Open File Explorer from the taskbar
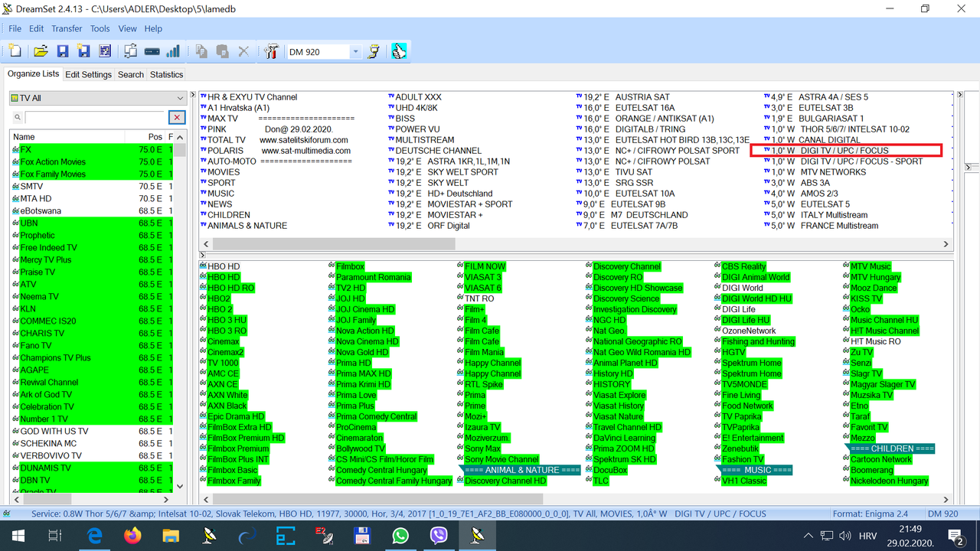The image size is (980, 551). tap(170, 536)
